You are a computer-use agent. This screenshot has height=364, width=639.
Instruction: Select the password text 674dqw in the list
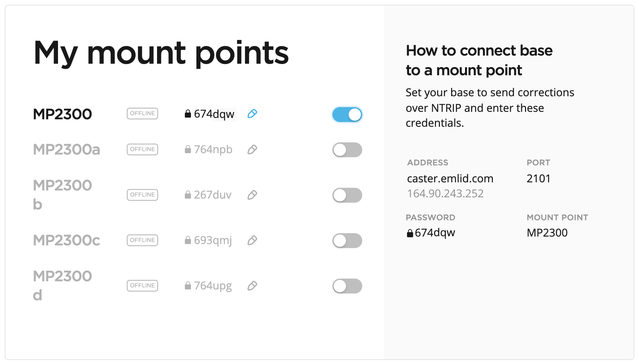(214, 114)
